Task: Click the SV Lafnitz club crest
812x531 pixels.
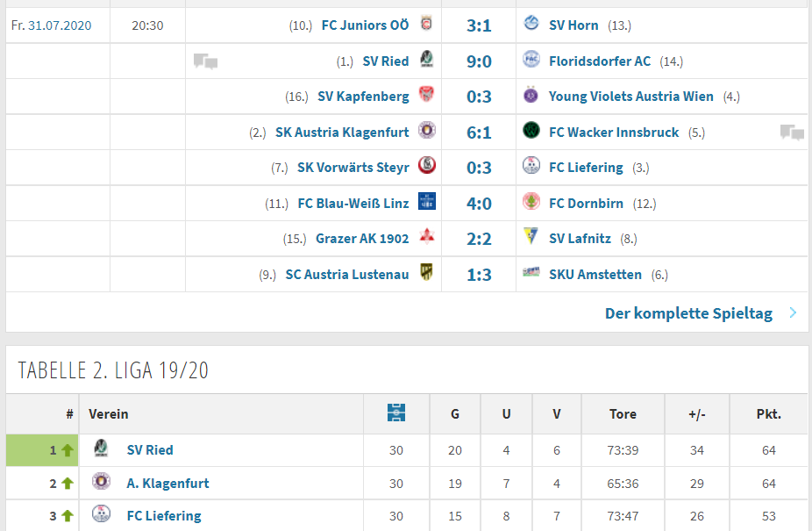Action: point(531,236)
